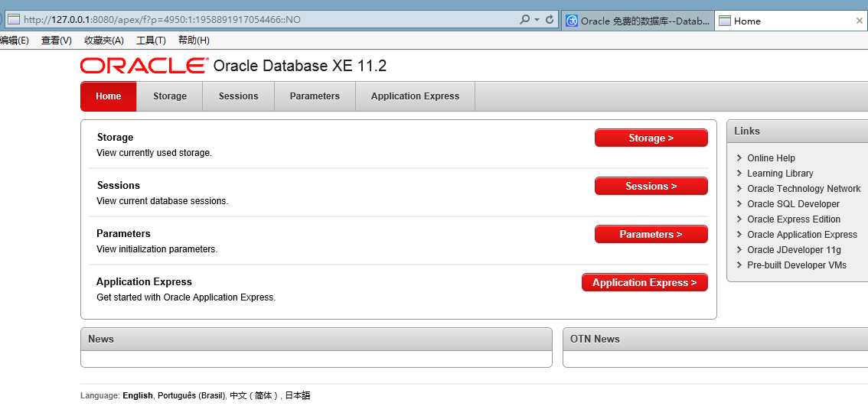Open the 工具(T) menu
Viewport: 868px width, 419px height.
pyautogui.click(x=151, y=41)
